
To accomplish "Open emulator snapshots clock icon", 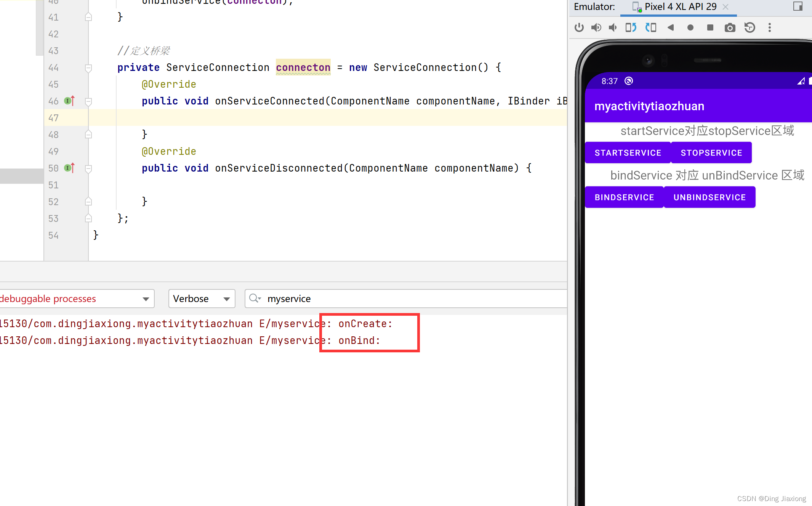I will (750, 27).
